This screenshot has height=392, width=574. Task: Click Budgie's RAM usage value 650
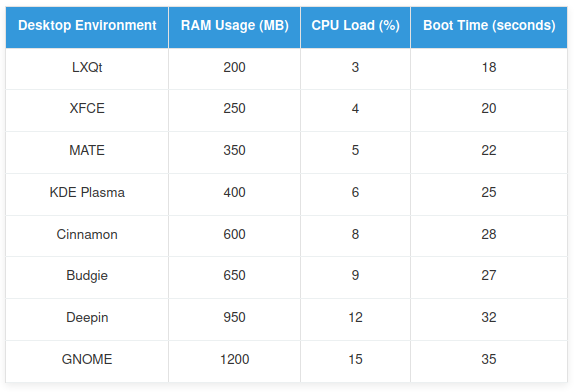[235, 276]
